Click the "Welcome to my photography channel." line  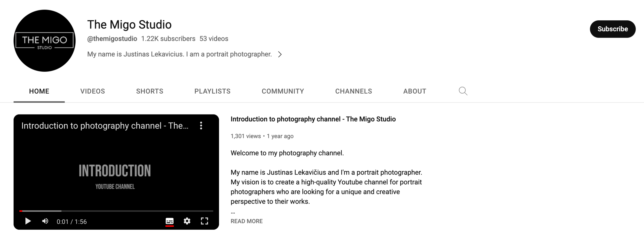287,153
